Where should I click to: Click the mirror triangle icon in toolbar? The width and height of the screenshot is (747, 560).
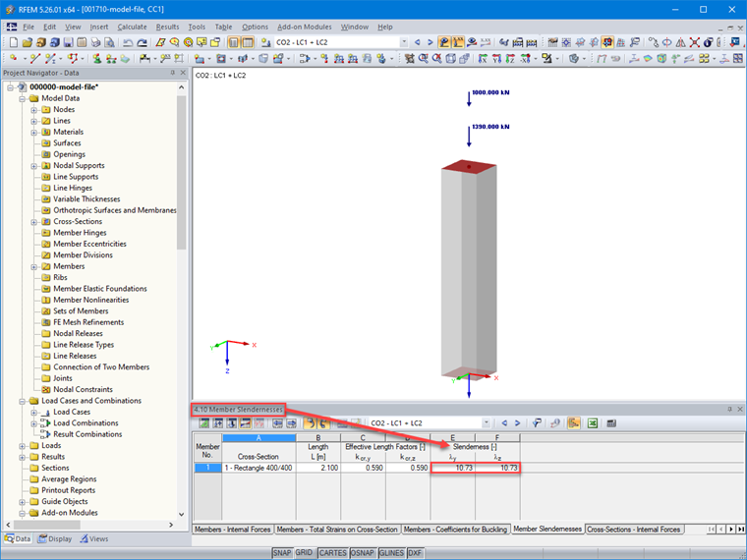tap(681, 42)
